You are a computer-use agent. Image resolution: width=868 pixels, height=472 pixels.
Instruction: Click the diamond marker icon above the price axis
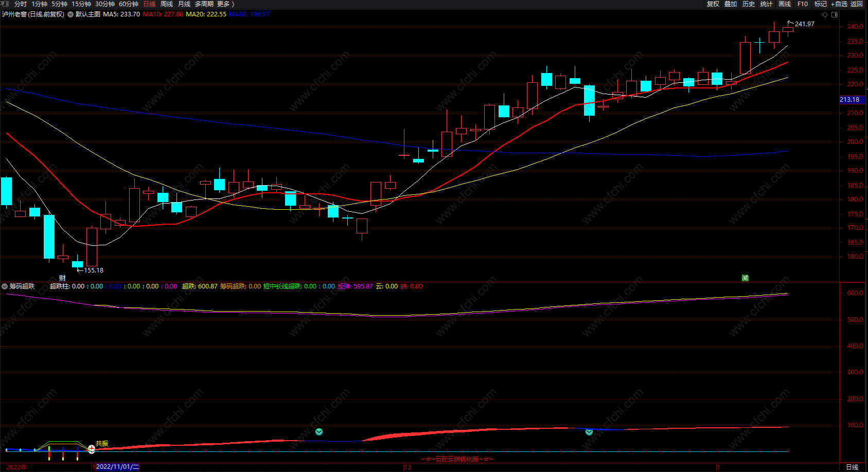[825, 14]
